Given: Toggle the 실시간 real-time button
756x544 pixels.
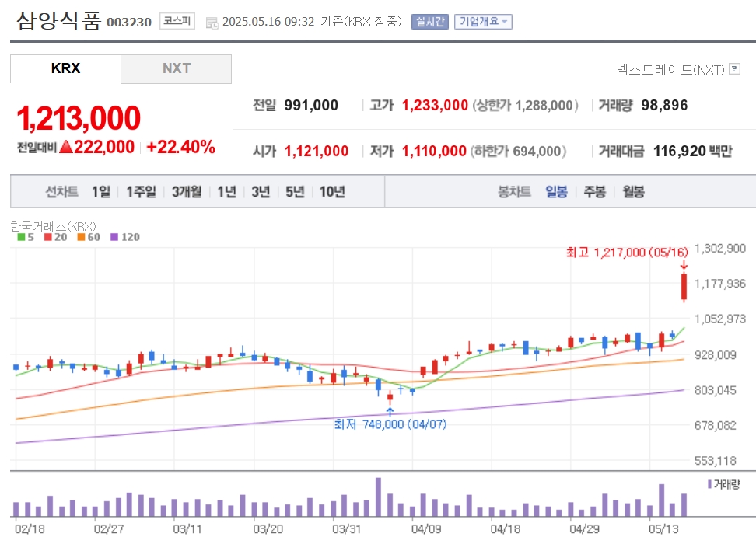Looking at the screenshot, I should pyautogui.click(x=429, y=22).
